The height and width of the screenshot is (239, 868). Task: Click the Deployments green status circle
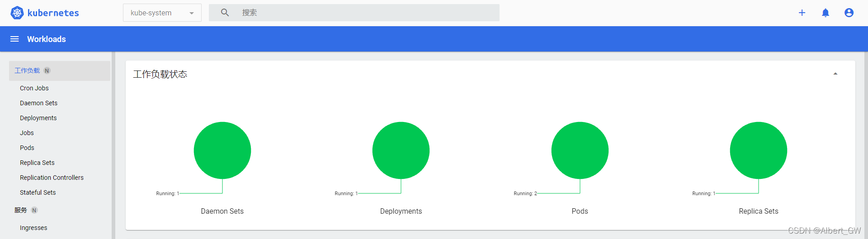[x=401, y=150]
